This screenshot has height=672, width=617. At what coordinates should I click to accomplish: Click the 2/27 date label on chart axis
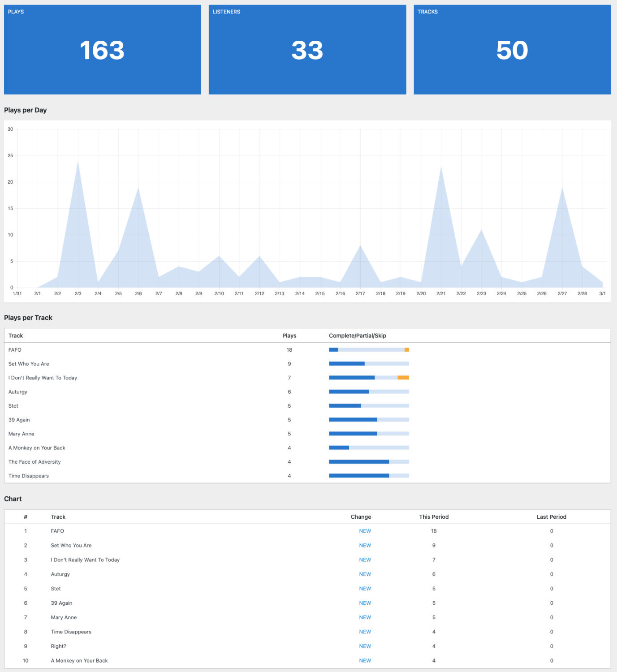[x=562, y=293]
